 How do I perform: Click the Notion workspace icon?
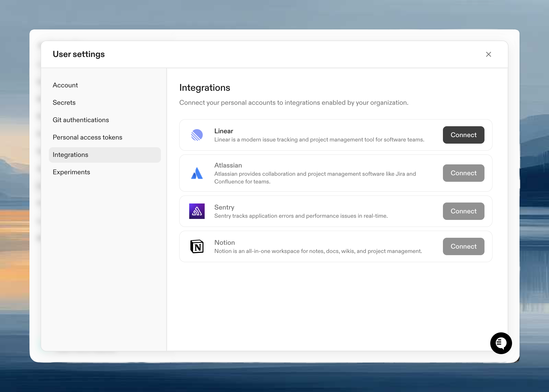coord(197,246)
